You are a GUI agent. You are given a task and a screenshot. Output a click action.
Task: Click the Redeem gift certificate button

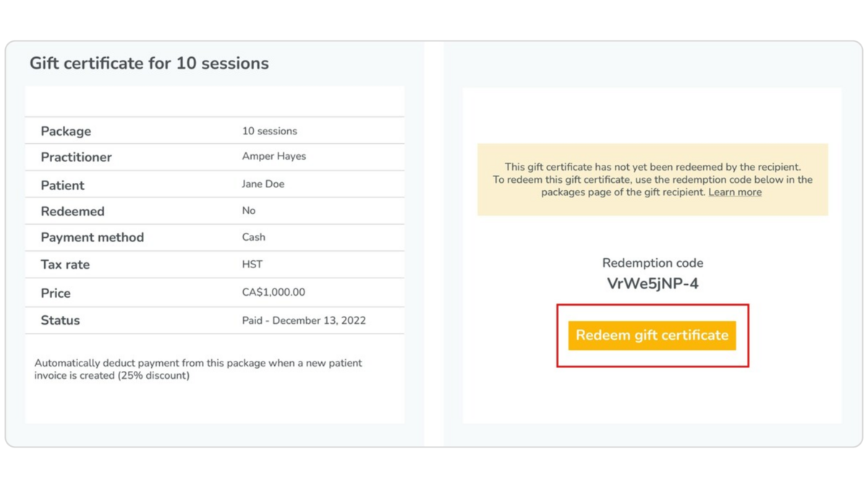tap(652, 335)
